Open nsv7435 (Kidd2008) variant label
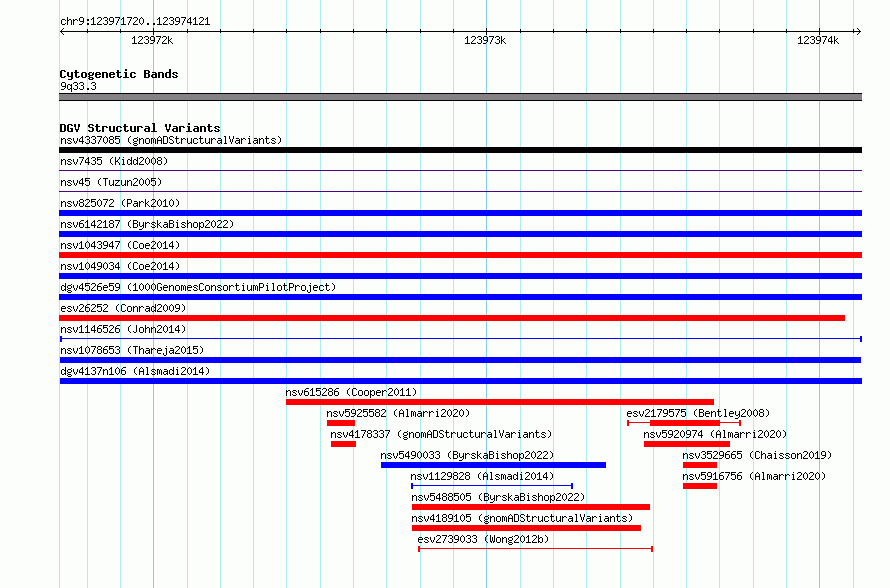The width and height of the screenshot is (890, 588). coord(114,161)
